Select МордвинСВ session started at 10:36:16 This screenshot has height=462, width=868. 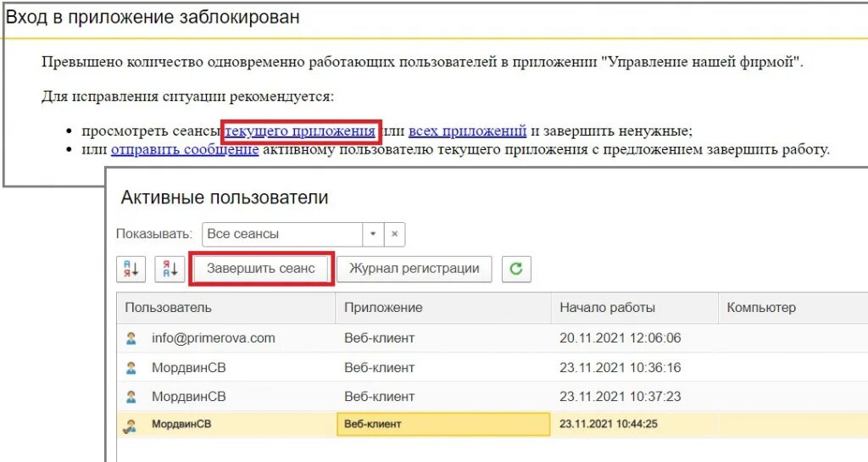tap(492, 367)
